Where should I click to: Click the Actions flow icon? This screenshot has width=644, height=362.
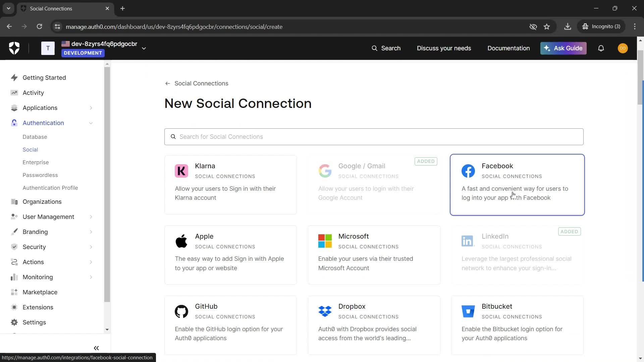tap(14, 262)
